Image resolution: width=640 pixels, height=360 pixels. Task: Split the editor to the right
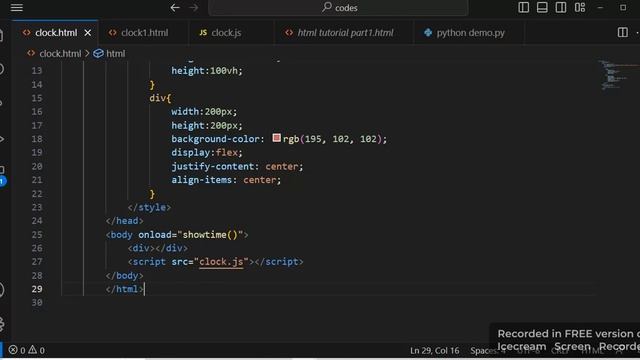tap(622, 33)
